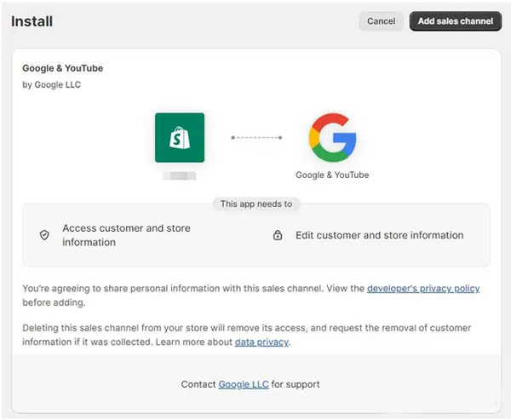
Task: Click the shield checkmark access icon
Action: point(44,235)
